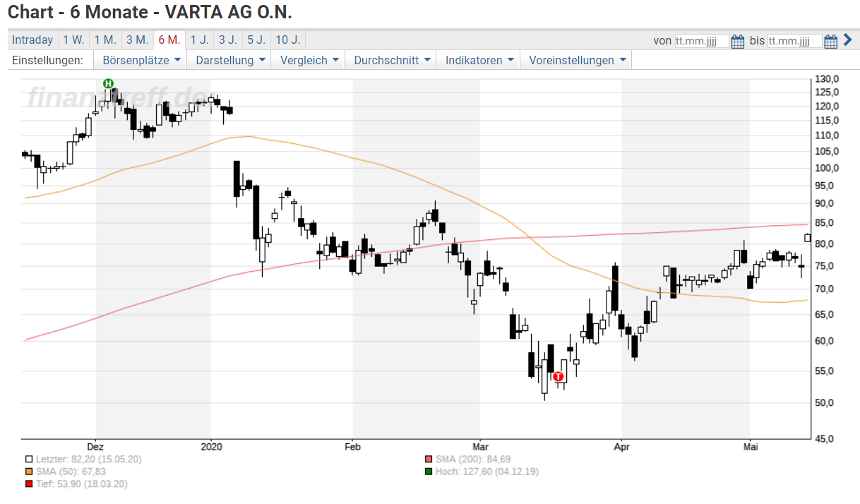The height and width of the screenshot is (504, 860).
Task: Click the 'Mai' axis label
Action: (749, 446)
